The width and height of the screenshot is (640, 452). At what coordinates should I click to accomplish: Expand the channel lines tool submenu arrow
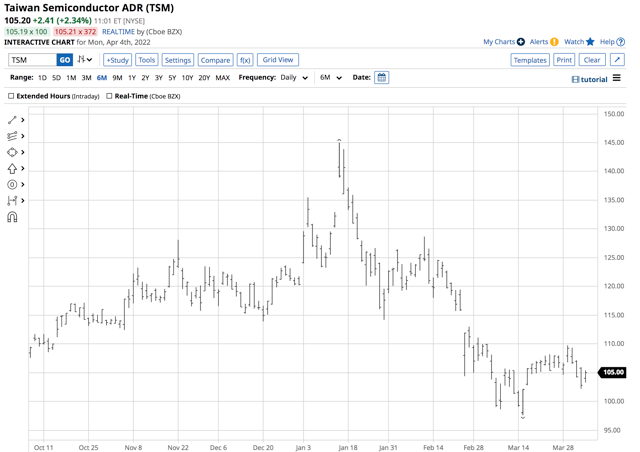(23, 136)
